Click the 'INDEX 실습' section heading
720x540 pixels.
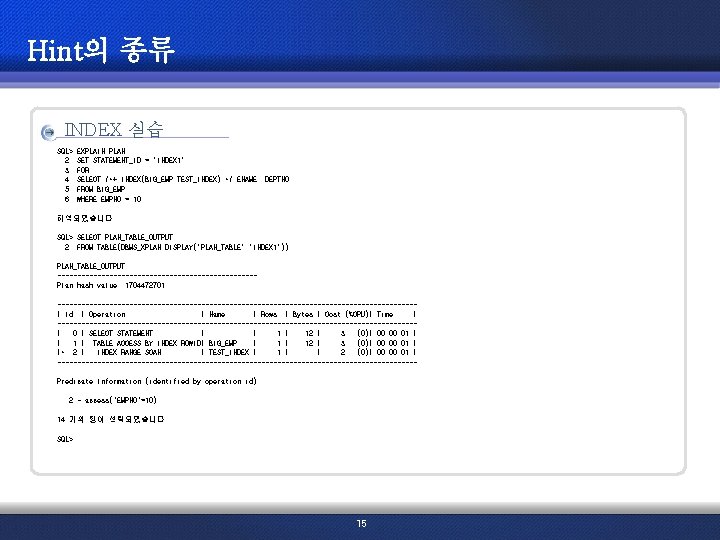113,129
